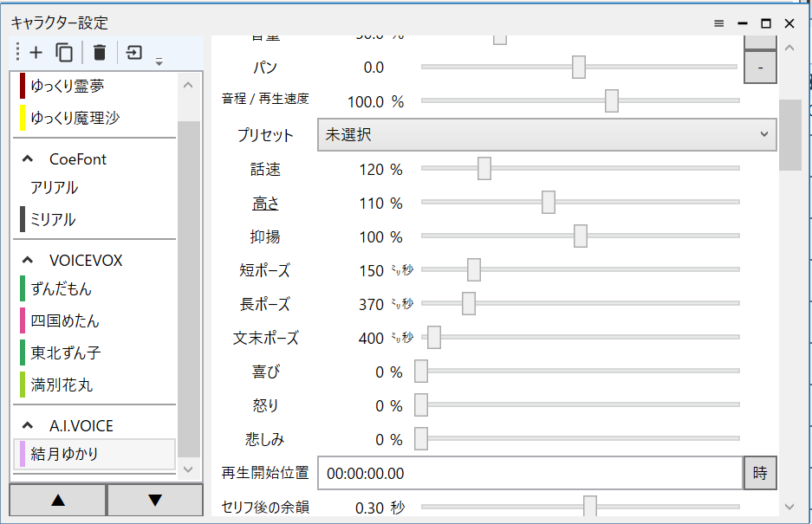812x524 pixels.
Task: Open the プリセット dropdown
Action: (x=546, y=134)
